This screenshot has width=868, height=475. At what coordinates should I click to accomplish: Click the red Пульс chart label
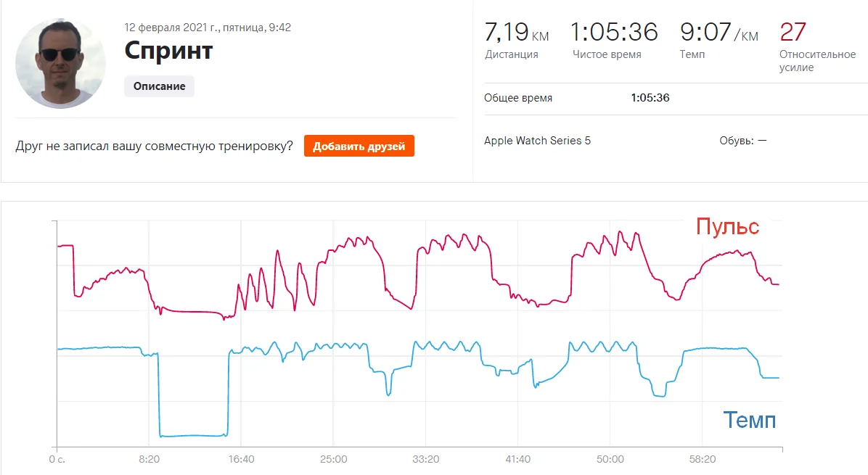[727, 227]
